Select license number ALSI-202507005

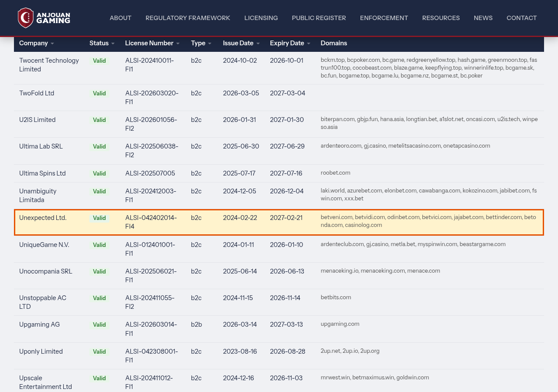click(150, 173)
